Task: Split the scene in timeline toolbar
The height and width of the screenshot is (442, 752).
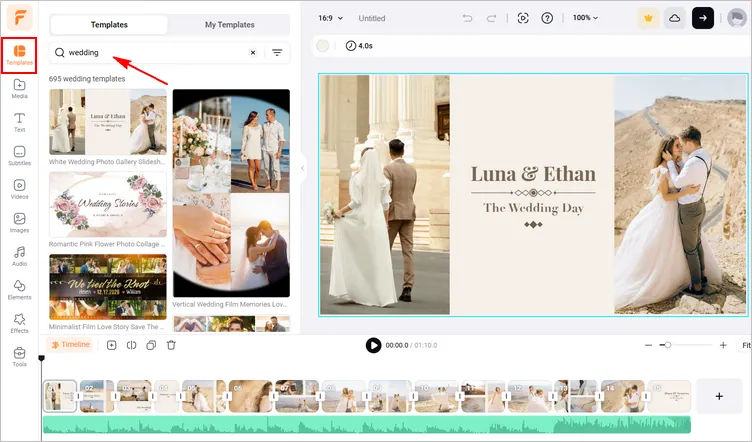Action: (x=131, y=345)
